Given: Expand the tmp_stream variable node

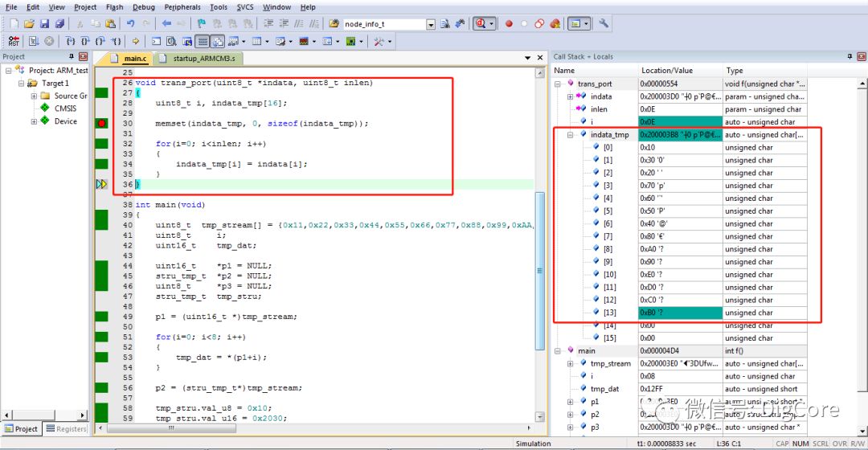Looking at the screenshot, I should click(570, 364).
